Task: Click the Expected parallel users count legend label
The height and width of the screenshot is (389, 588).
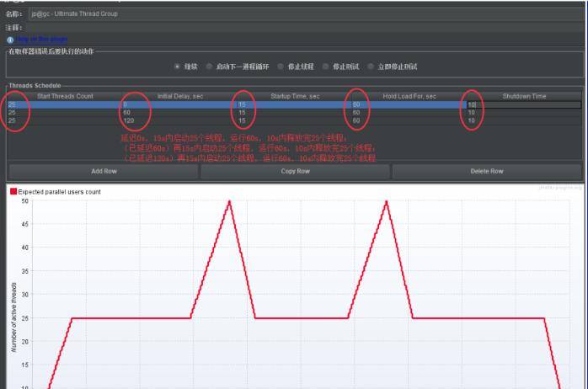Action: click(59, 192)
